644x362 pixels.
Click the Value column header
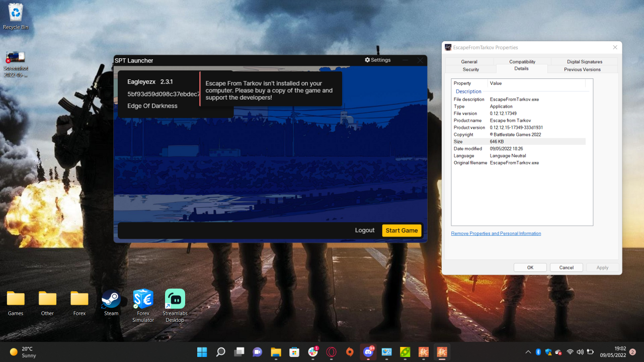[x=537, y=83]
